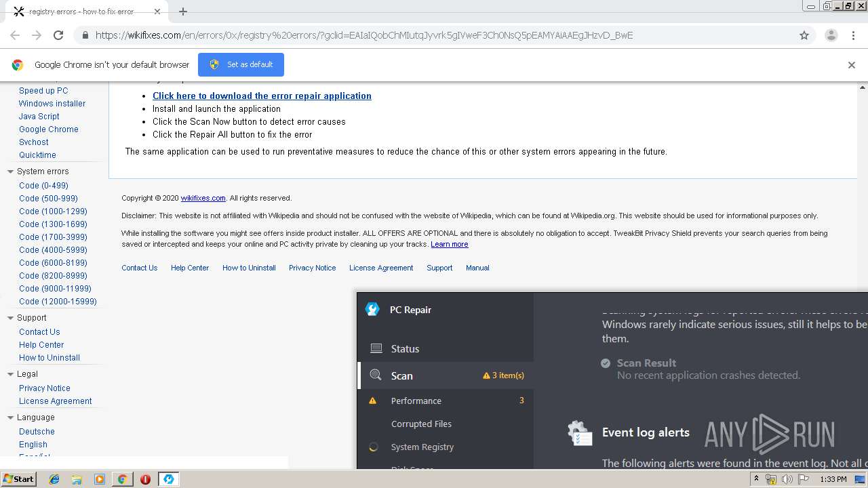Open the Status section in PC Repair

(446, 348)
